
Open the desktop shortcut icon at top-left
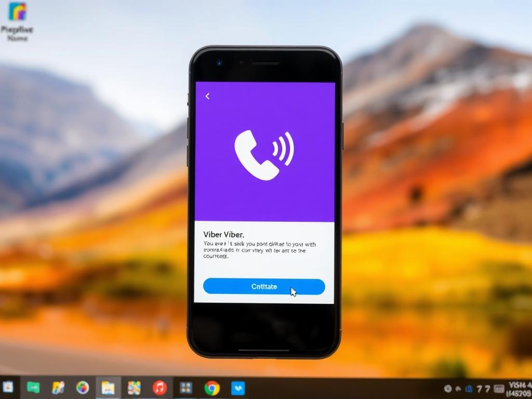[18, 11]
